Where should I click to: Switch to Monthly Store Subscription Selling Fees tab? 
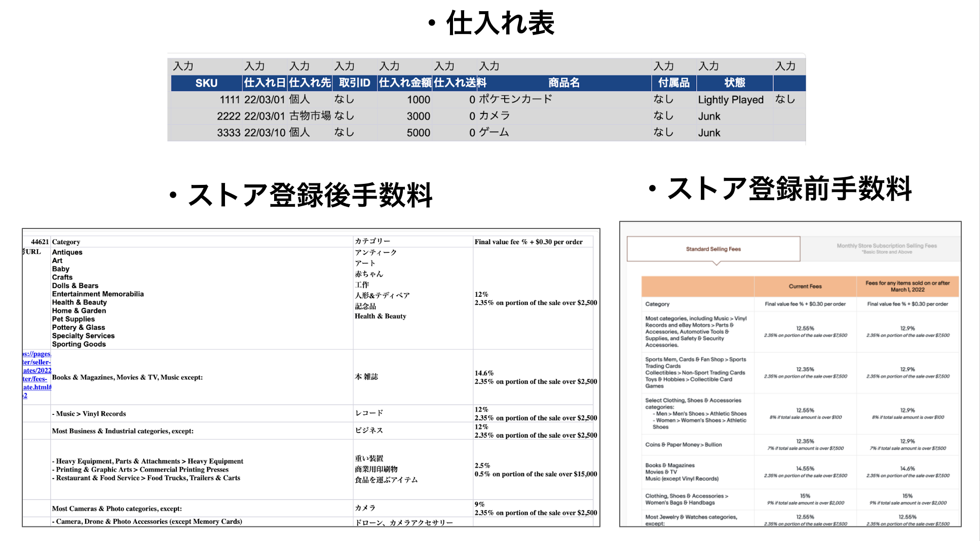(x=886, y=248)
